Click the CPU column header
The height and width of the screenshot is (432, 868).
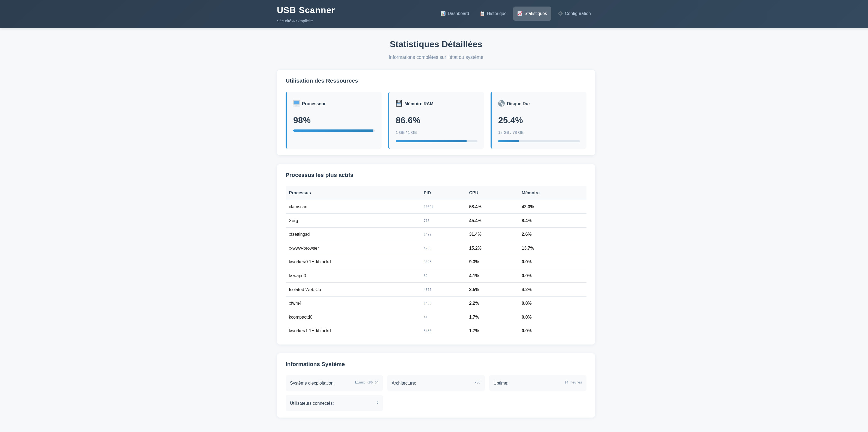tap(473, 193)
